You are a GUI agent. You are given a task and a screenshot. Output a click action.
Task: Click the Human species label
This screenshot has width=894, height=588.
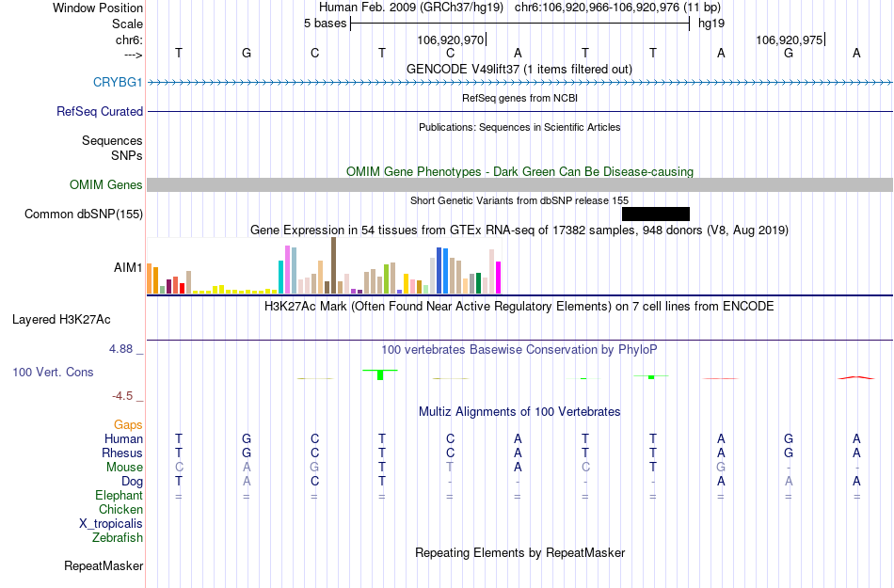point(123,438)
